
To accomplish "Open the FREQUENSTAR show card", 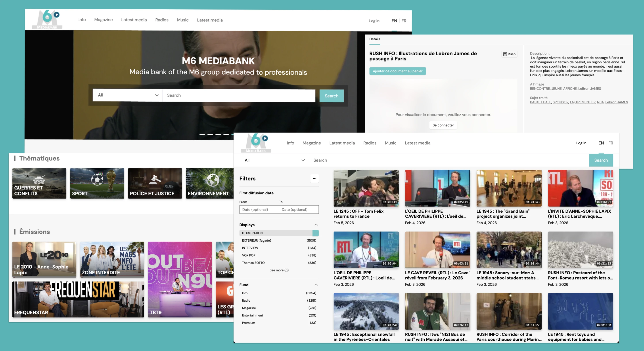I will click(x=78, y=299).
